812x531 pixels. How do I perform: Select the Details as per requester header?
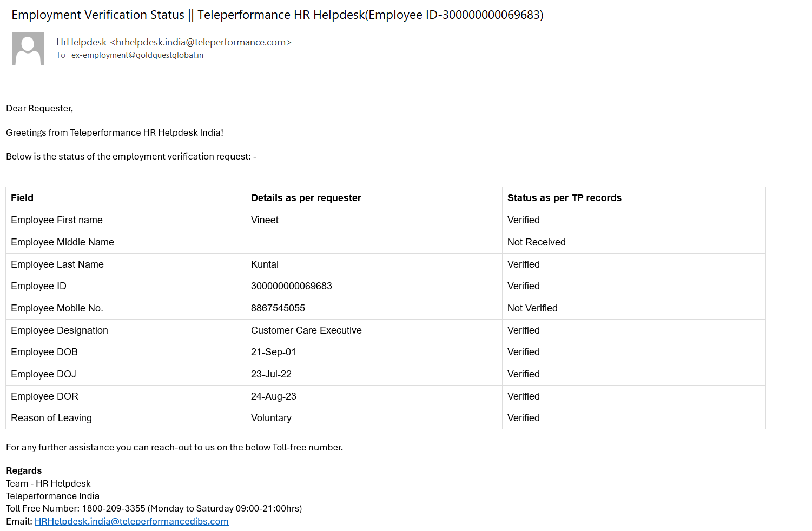tap(306, 198)
